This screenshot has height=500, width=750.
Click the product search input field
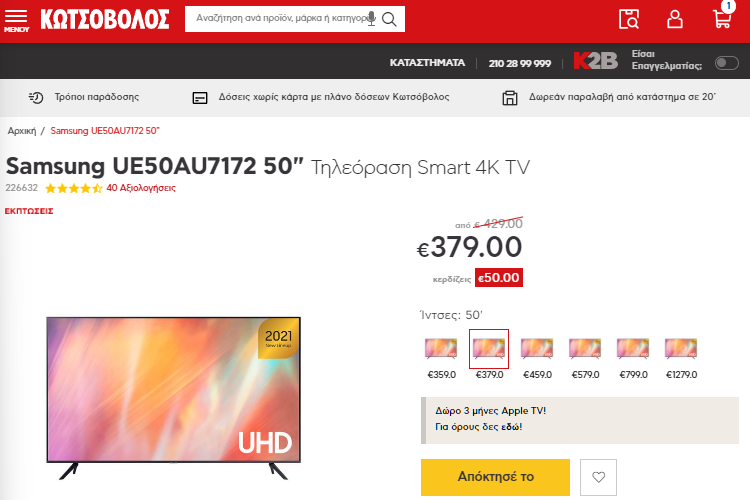(x=280, y=19)
